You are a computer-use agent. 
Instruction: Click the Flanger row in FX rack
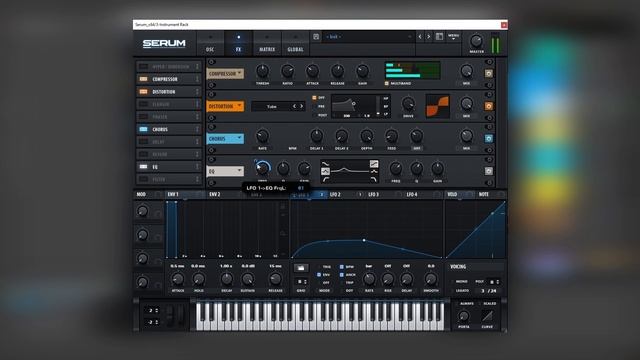pyautogui.click(x=169, y=104)
